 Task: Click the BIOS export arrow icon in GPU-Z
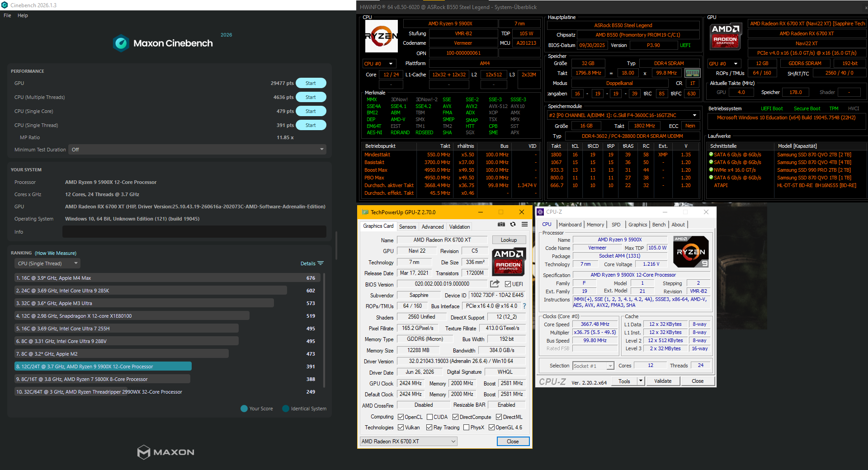click(495, 284)
